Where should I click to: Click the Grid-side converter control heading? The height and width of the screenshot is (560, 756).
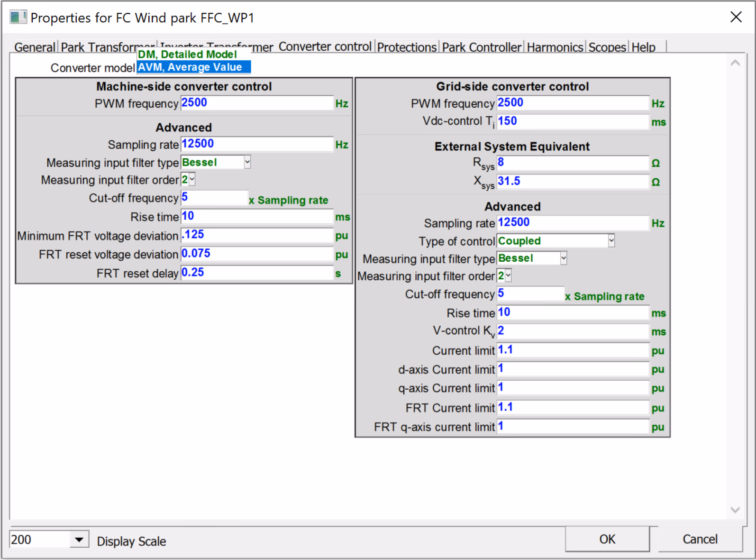coord(512,86)
